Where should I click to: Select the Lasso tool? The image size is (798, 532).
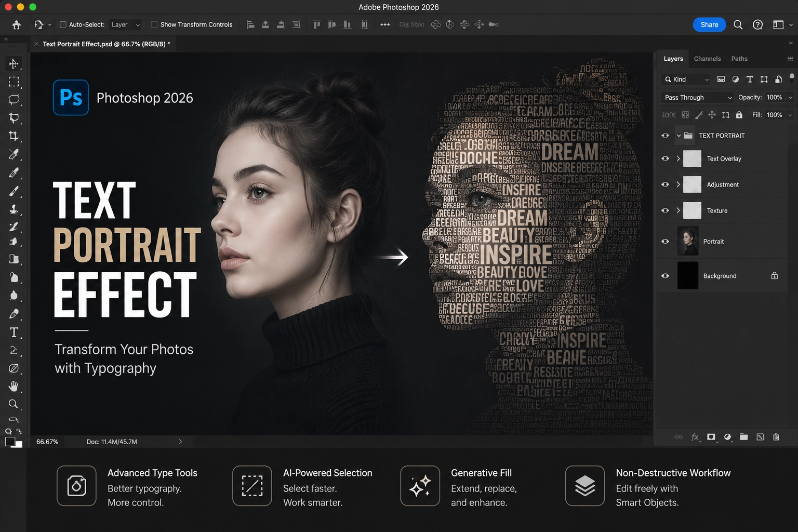(14, 100)
